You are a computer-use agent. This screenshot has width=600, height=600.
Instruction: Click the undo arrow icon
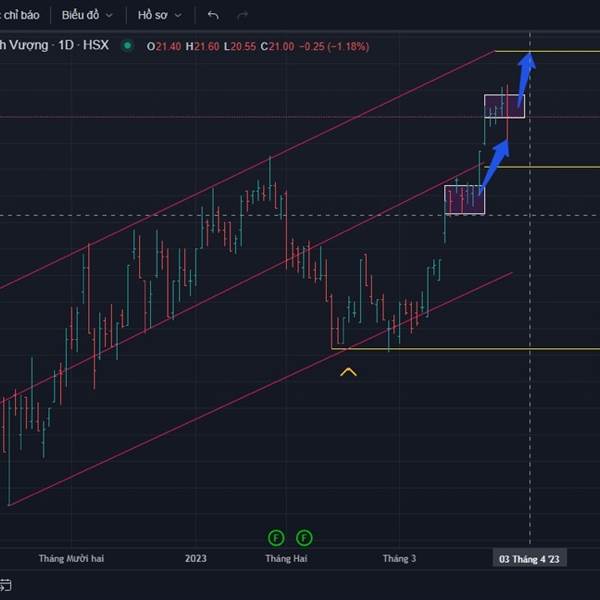tap(213, 15)
